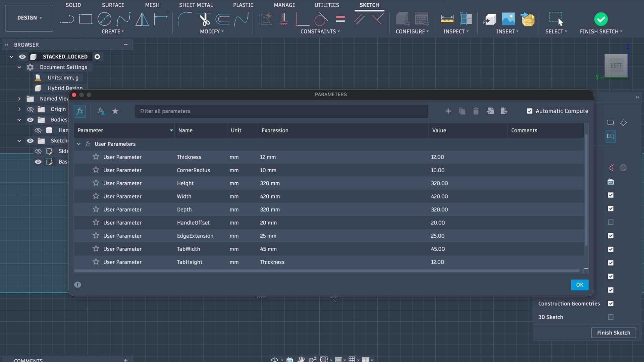Open the SURFACE tab

pos(113,5)
